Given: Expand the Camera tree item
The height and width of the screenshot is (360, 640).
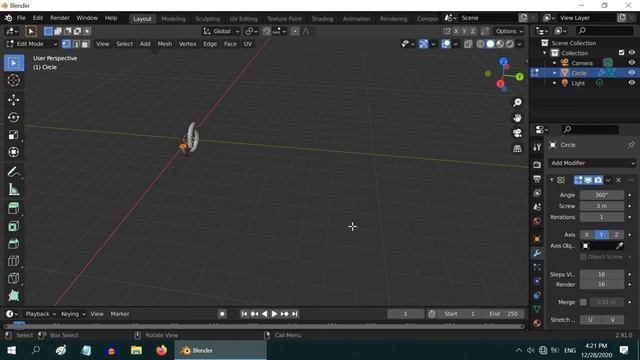Looking at the screenshot, I should tap(554, 63).
